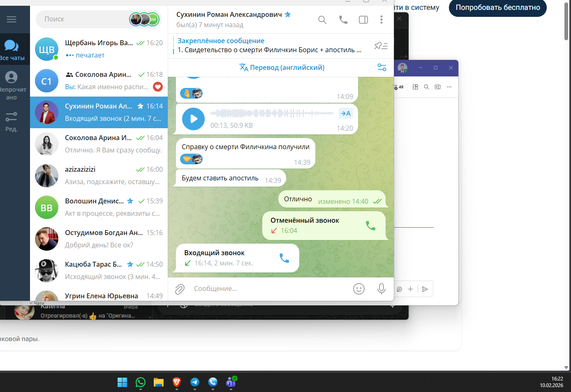Start a voice call with Сухинин Роман
571x392 pixels.
click(343, 20)
